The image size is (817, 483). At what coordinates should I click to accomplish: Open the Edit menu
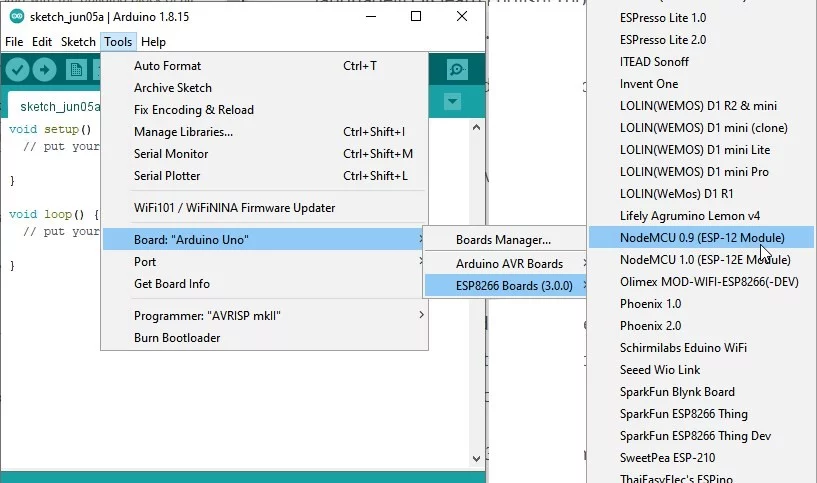point(42,42)
